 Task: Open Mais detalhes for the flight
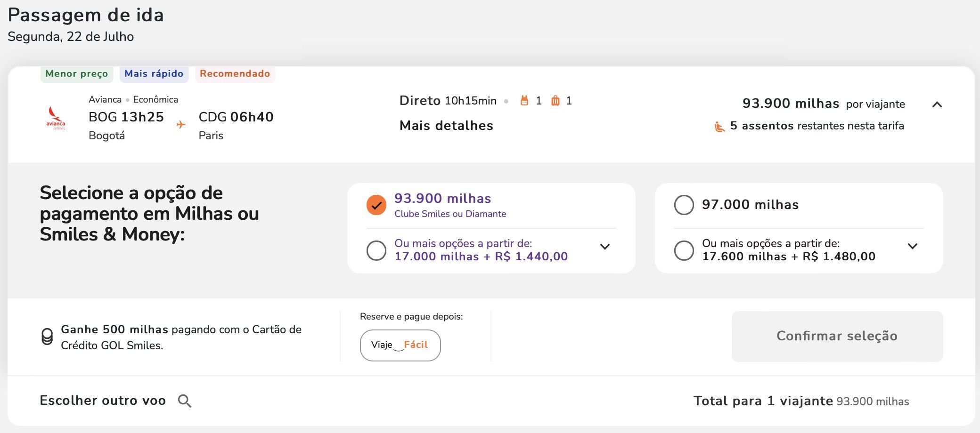(446, 126)
